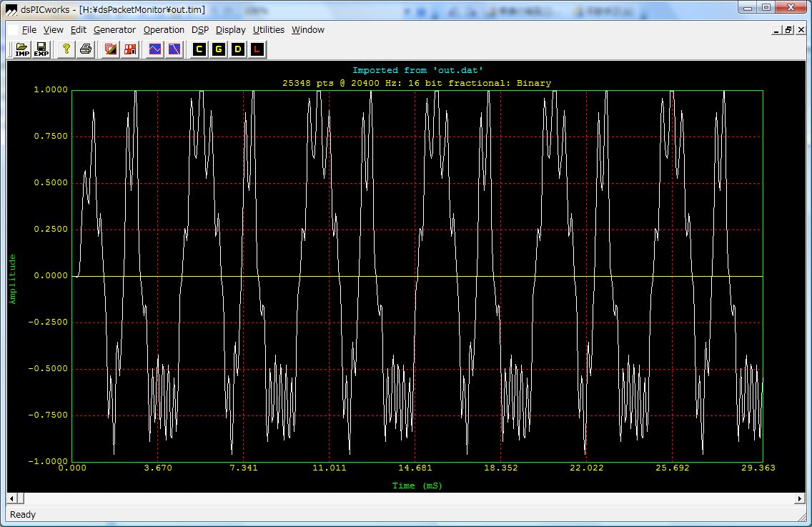This screenshot has height=527, width=812.
Task: Click the IMP import file toolbar icon
Action: pyautogui.click(x=23, y=49)
